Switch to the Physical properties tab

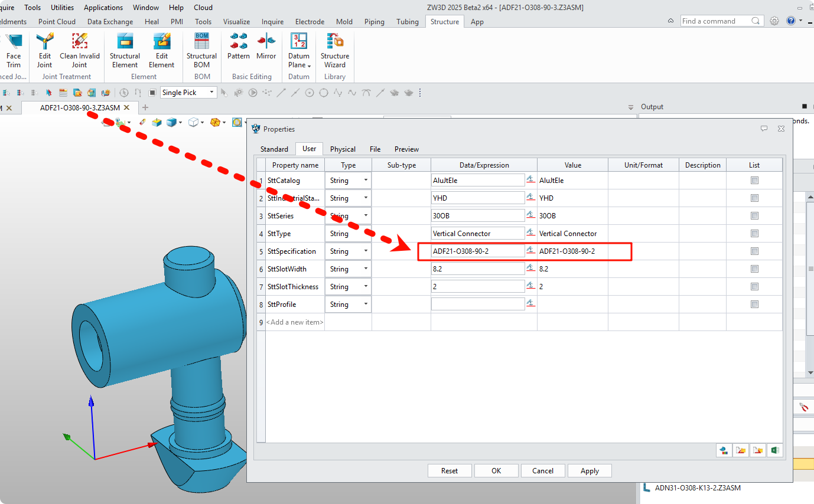pos(343,149)
